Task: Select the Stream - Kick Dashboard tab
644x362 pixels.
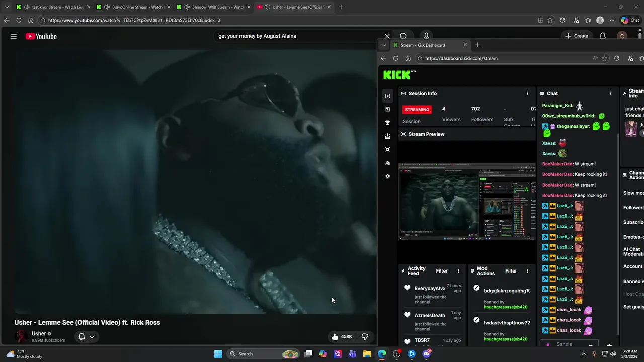Action: pyautogui.click(x=430, y=45)
